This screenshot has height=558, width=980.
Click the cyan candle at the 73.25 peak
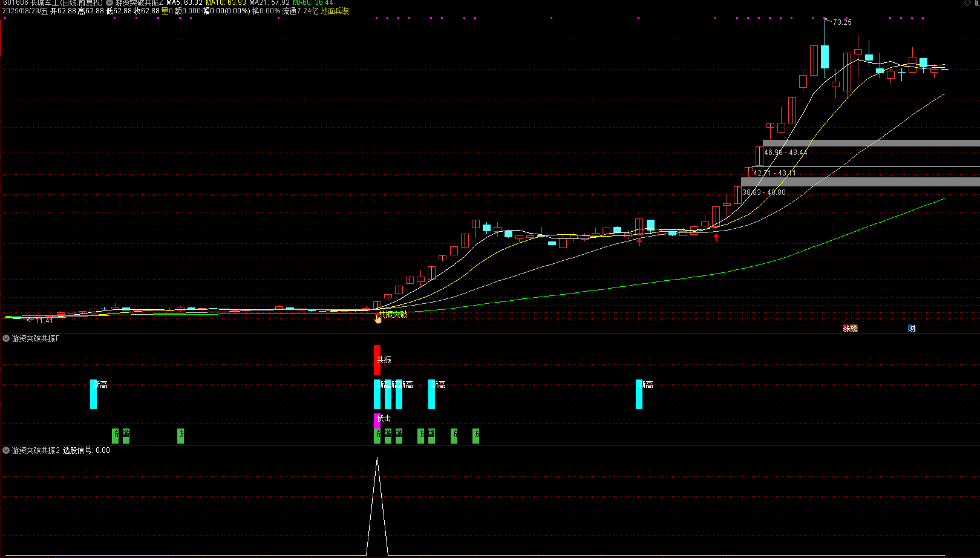(x=825, y=56)
